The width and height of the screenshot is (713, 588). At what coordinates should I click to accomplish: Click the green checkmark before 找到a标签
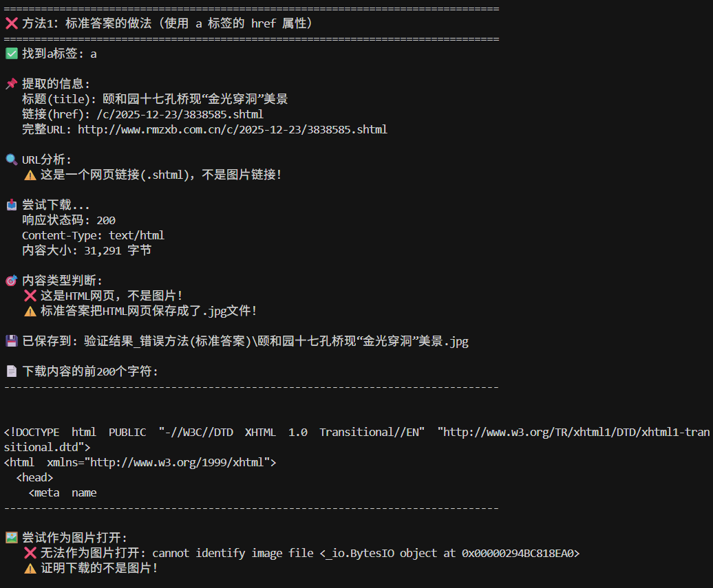point(12,54)
